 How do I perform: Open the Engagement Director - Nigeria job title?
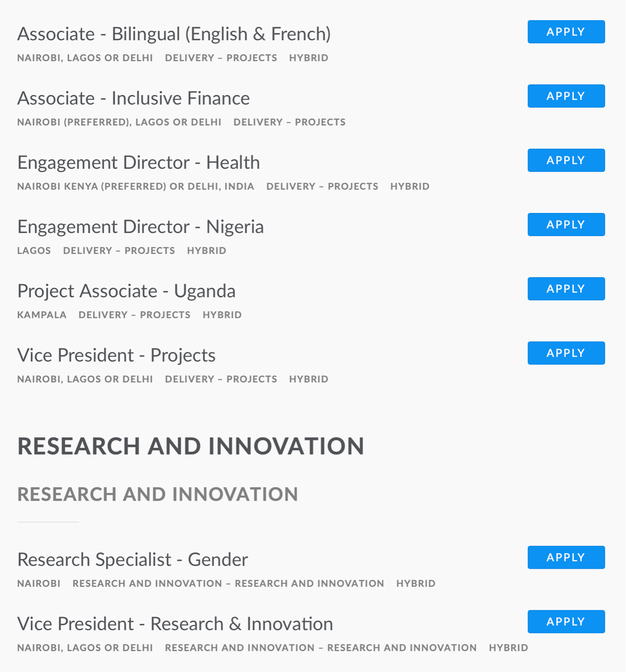point(140,227)
